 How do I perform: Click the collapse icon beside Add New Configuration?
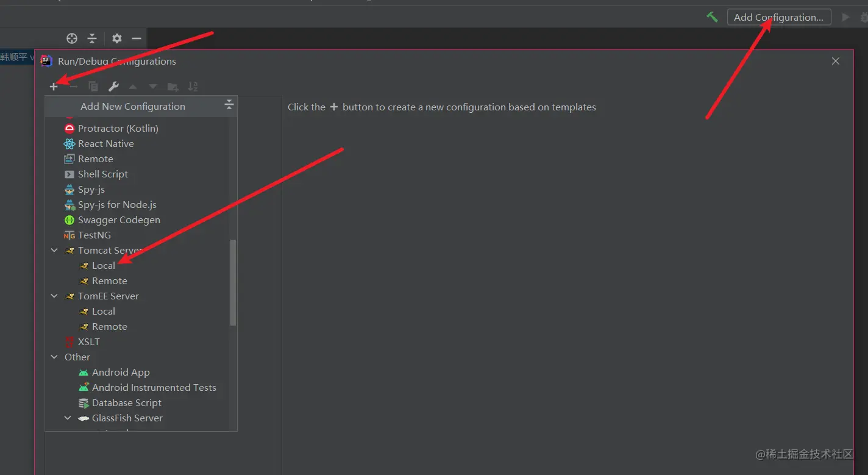(229, 105)
